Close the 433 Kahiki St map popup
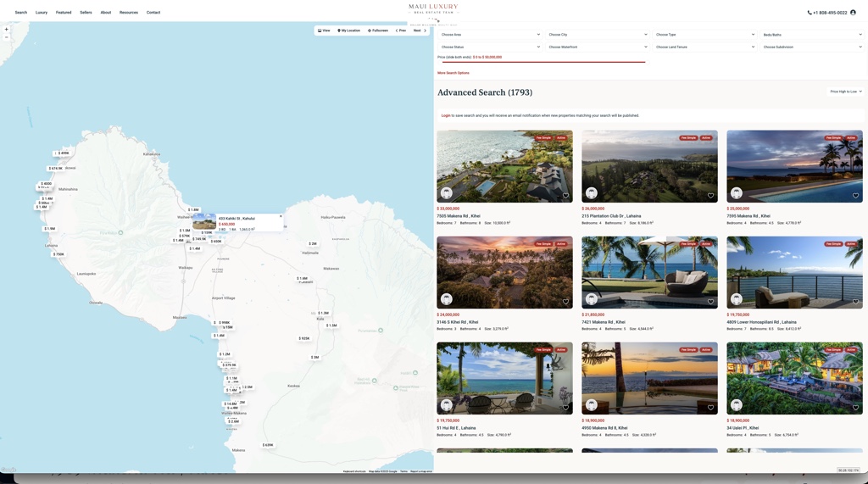The image size is (868, 484). [281, 216]
